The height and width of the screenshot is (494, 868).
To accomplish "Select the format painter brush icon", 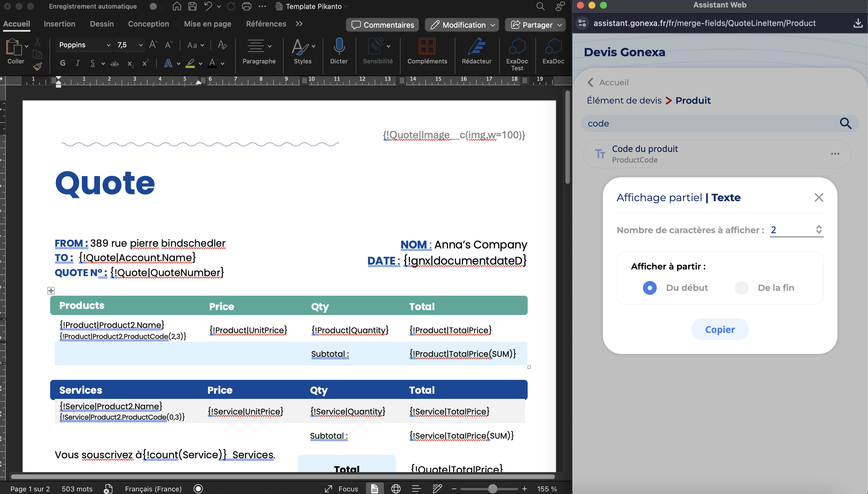I will click(x=37, y=66).
